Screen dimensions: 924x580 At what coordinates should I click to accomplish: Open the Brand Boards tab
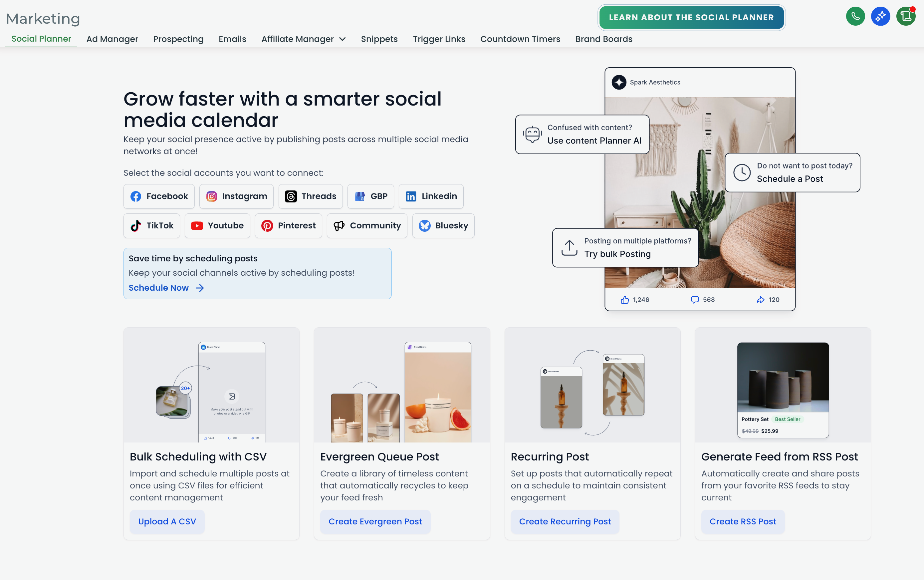pyautogui.click(x=603, y=39)
